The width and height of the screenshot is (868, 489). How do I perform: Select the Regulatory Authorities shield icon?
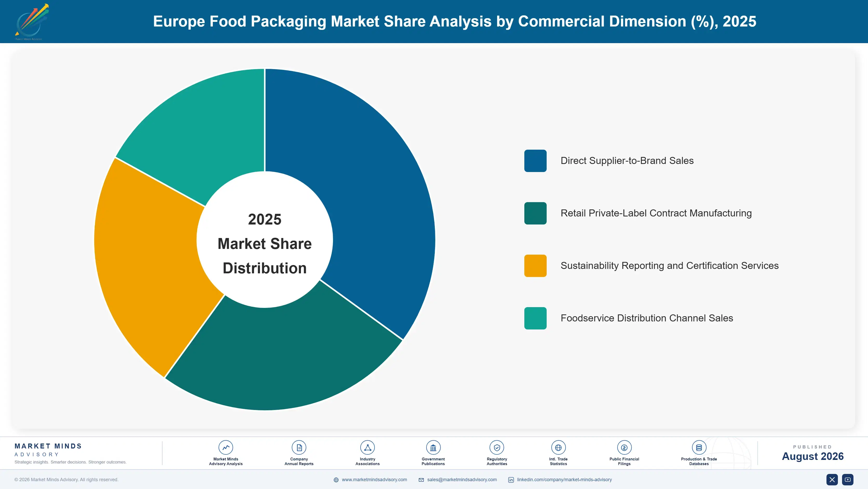(497, 447)
